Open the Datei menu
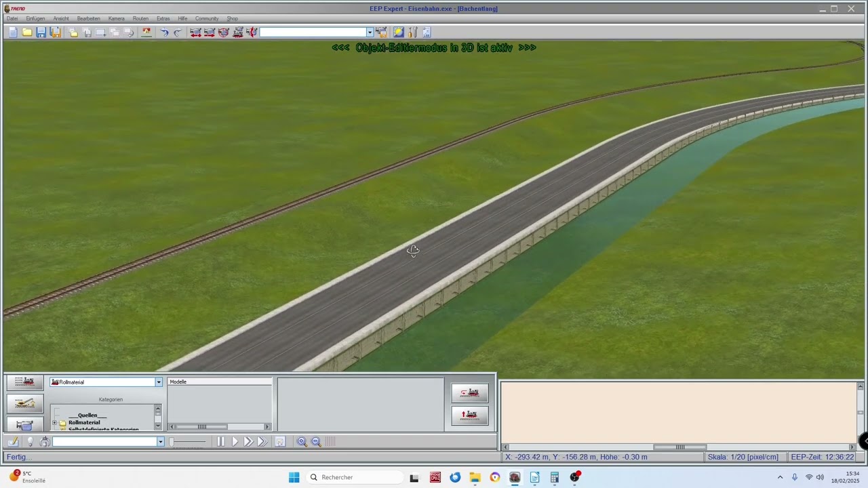 (12, 18)
